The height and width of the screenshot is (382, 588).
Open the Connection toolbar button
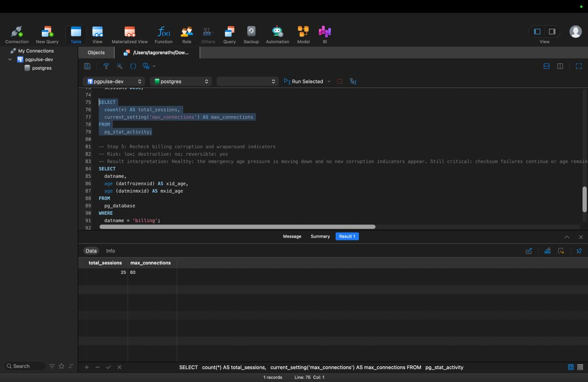pos(17,35)
